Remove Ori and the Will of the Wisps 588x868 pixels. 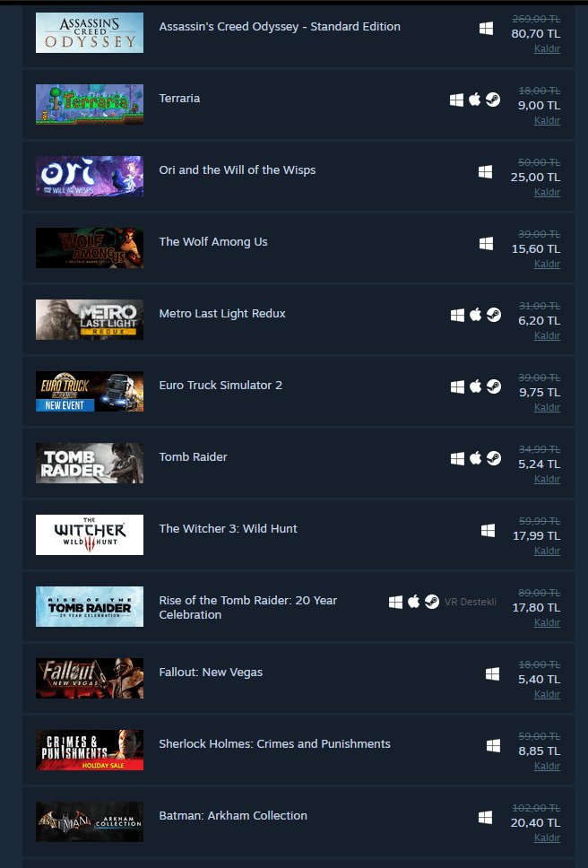point(547,192)
